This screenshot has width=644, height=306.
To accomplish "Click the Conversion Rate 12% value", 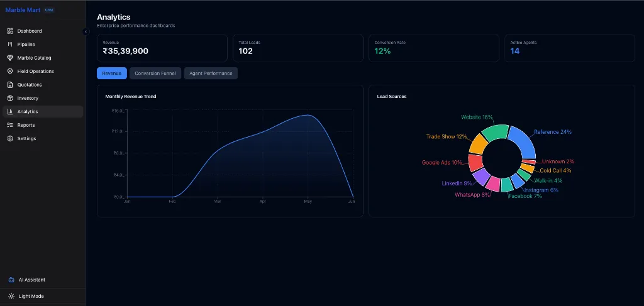I will pos(382,52).
